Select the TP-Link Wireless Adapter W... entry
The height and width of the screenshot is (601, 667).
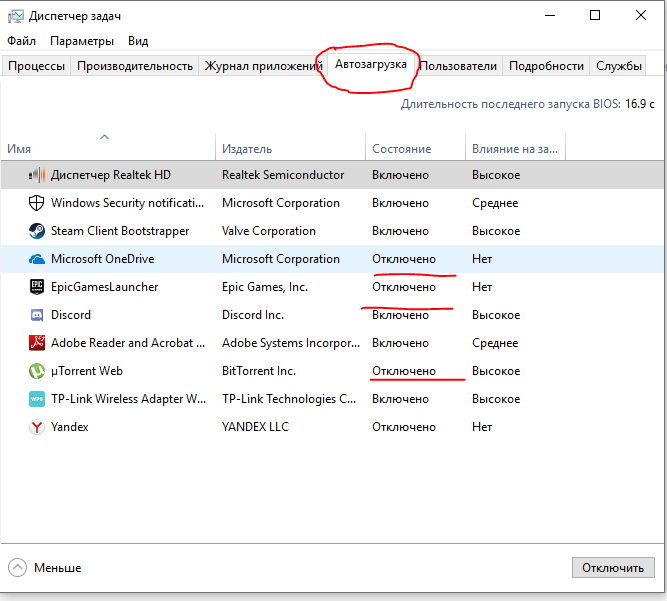[128, 399]
